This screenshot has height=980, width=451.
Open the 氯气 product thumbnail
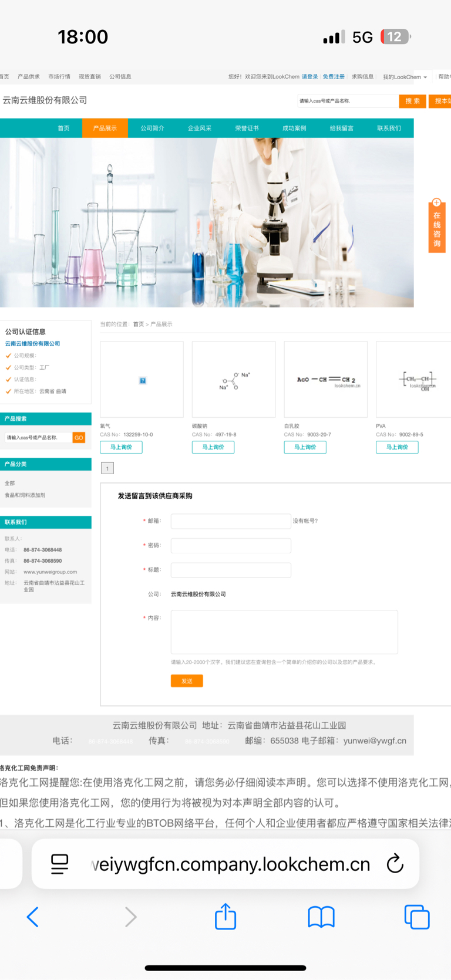tap(142, 380)
